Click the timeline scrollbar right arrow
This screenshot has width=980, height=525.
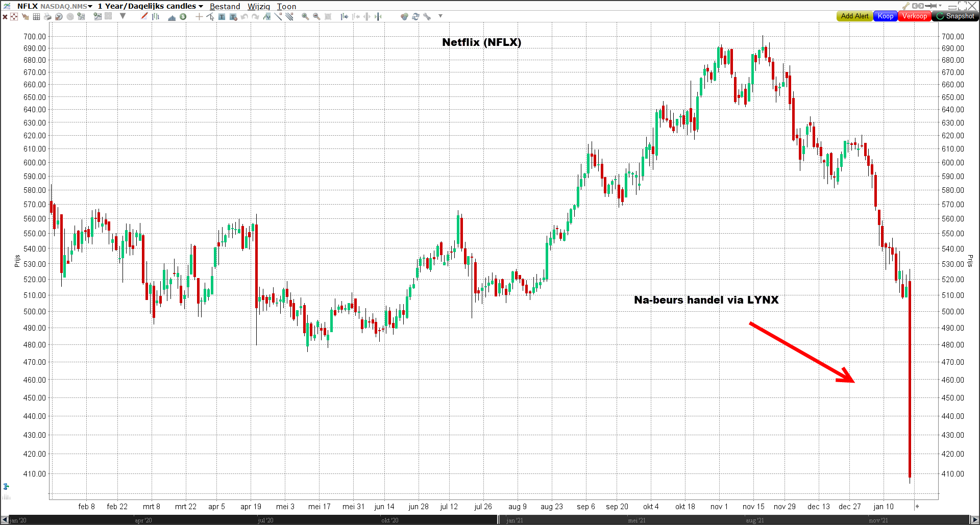pos(975,520)
